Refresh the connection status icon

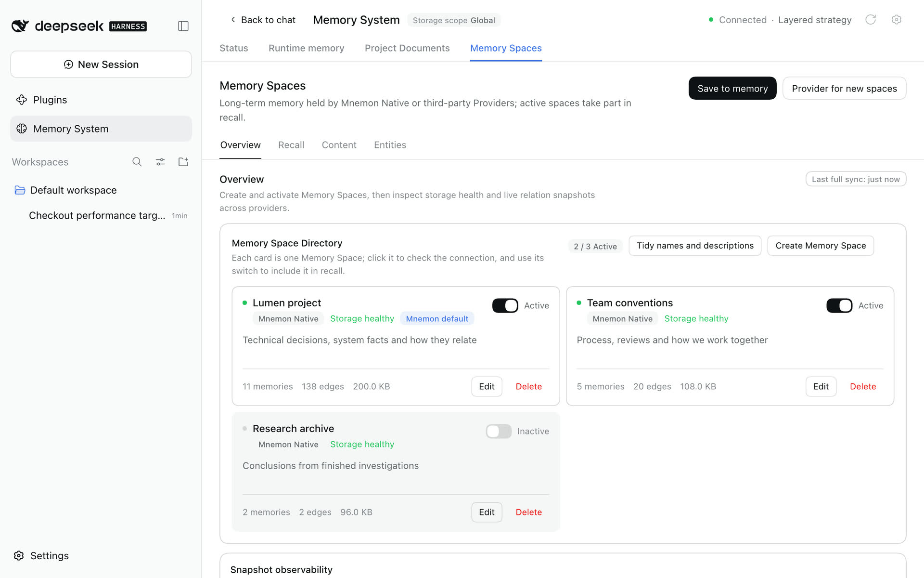pyautogui.click(x=871, y=20)
